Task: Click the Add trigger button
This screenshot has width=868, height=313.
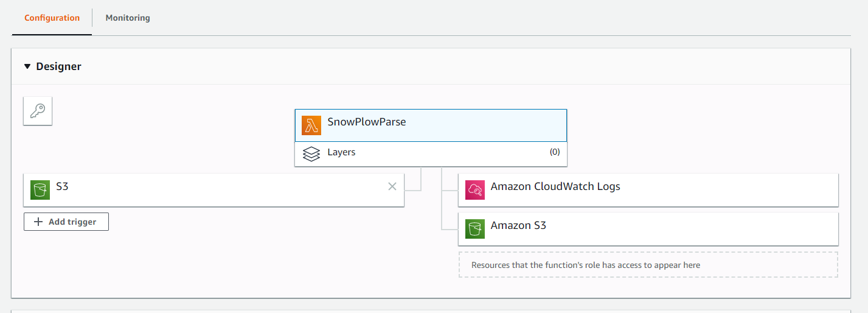Action: pos(66,222)
